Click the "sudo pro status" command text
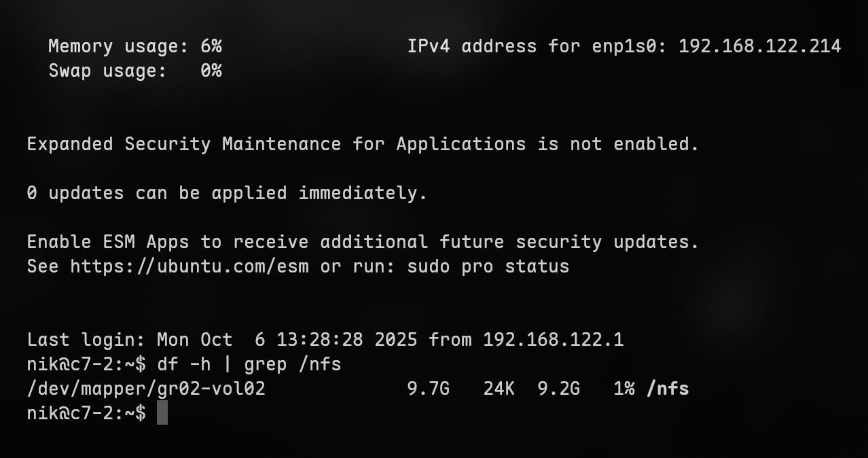The image size is (868, 458). [x=488, y=266]
